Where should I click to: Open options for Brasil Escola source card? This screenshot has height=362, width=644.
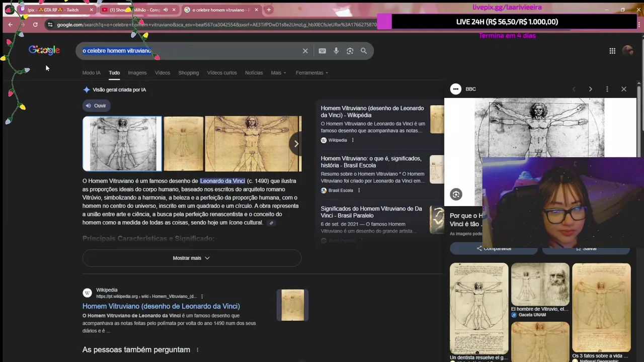coord(359,191)
